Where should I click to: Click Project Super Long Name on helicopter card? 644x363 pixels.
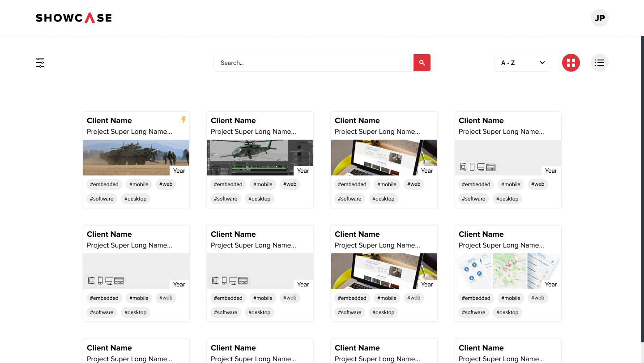[253, 132]
